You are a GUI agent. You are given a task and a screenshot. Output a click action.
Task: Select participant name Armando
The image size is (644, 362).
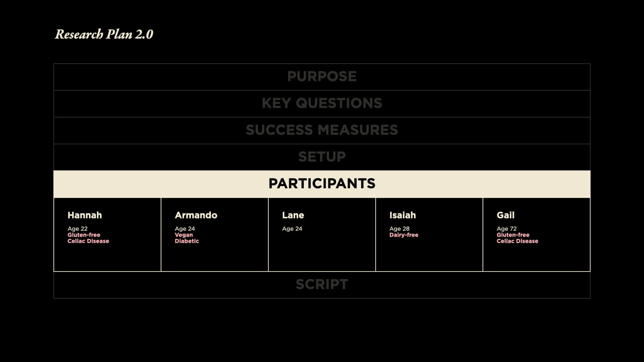196,215
